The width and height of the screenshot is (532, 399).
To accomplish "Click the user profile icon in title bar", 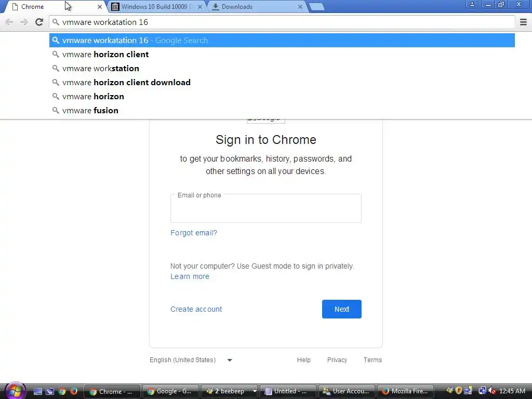I will pyautogui.click(x=472, y=4).
